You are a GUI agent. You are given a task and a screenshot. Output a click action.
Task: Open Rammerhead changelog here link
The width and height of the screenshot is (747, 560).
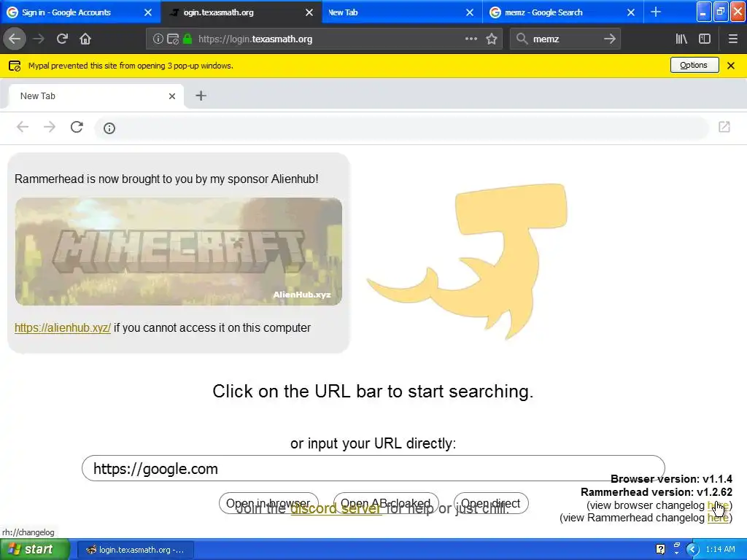coord(718,518)
